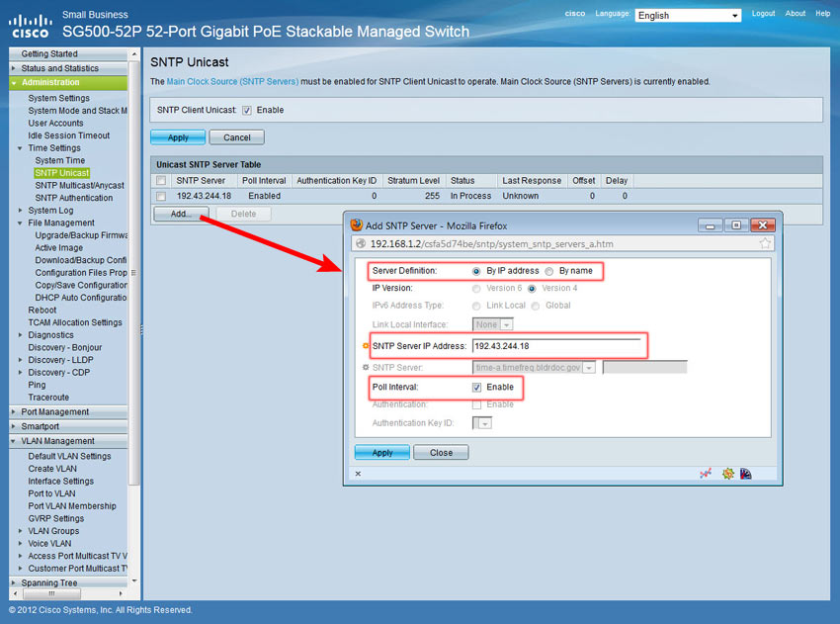Maximize the Add SNTP Server popup window
The image size is (840, 624).
[736, 225]
